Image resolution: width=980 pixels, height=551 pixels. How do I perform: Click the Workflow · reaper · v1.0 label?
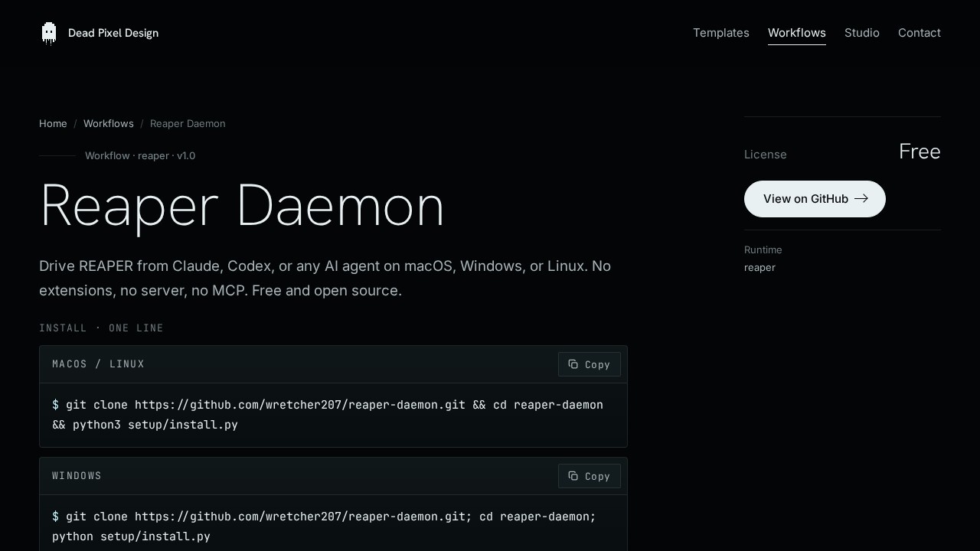pos(140,155)
